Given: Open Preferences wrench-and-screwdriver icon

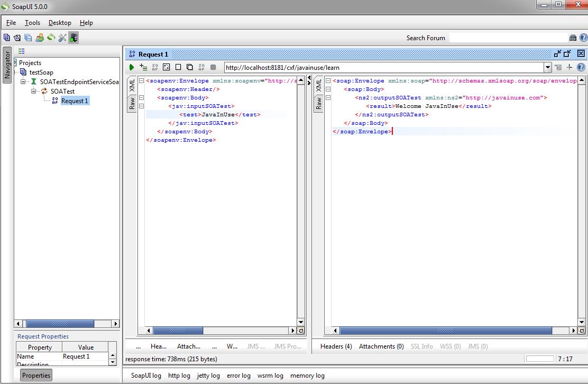Looking at the screenshot, I should pyautogui.click(x=62, y=38).
